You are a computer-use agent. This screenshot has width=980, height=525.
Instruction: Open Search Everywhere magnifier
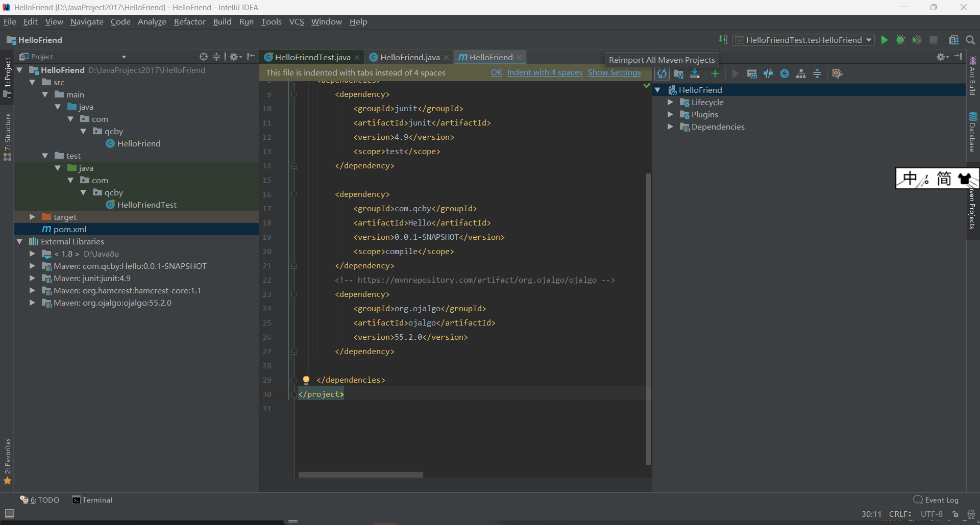[970, 40]
